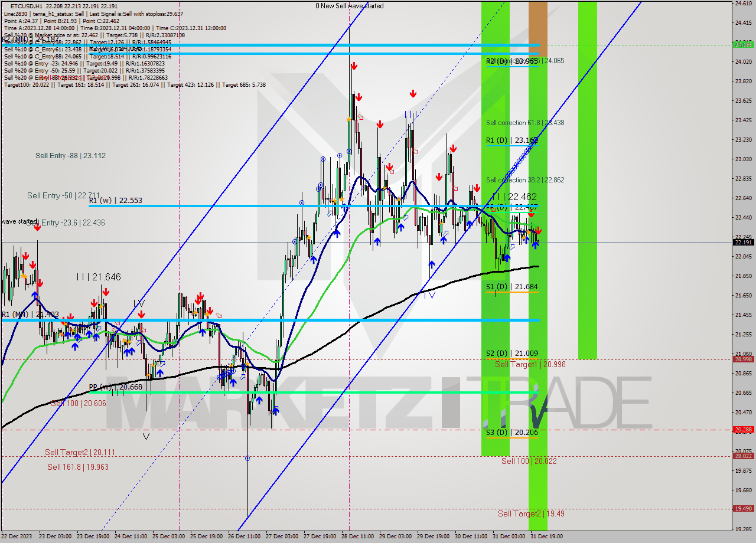
Task: Click the current price tag 22.191 on axis
Action: (743, 242)
